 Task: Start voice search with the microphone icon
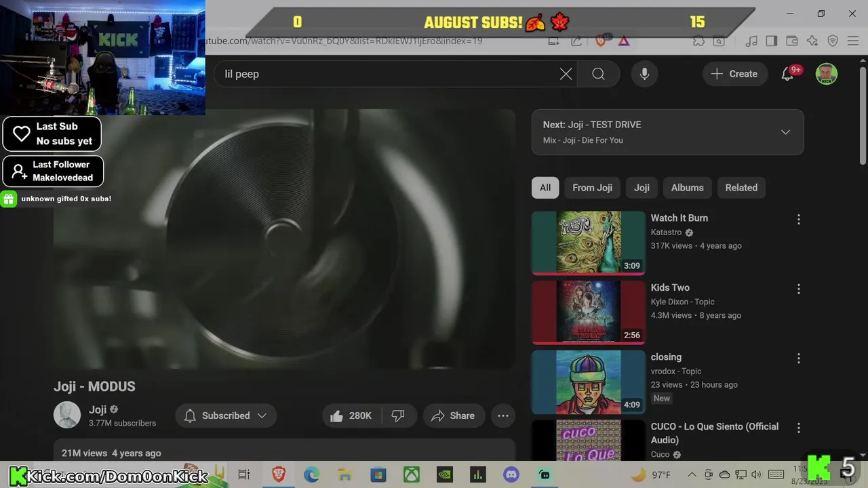(644, 74)
